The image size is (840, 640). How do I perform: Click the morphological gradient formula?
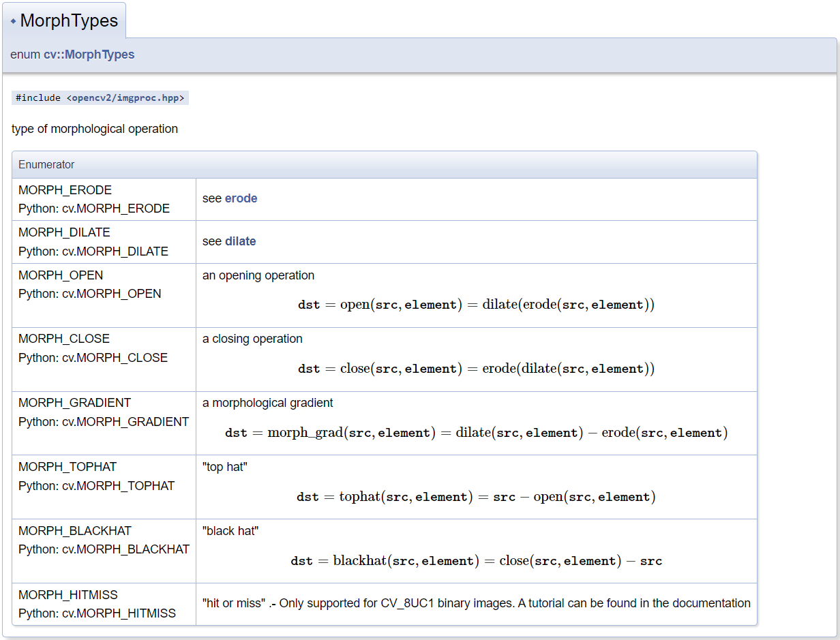point(476,433)
